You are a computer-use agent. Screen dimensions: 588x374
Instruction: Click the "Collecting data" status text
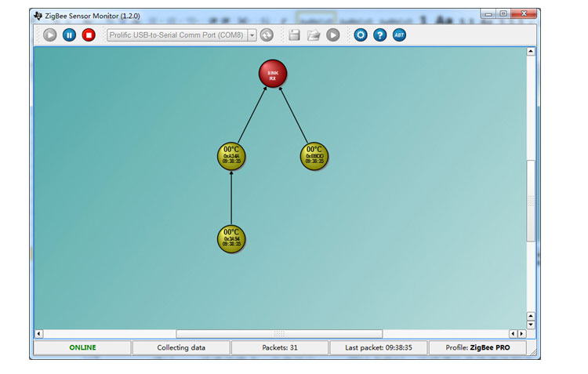[x=181, y=347]
